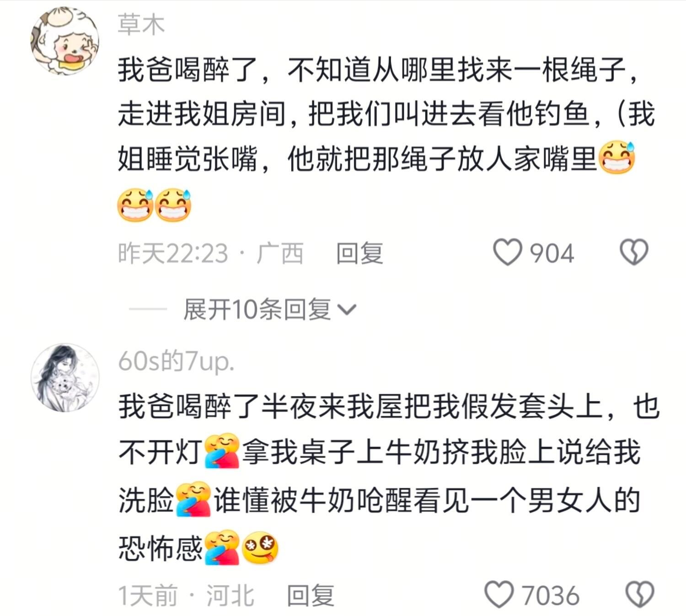Click the drooling star-eyes emoji after 恐怖感

tap(260, 547)
